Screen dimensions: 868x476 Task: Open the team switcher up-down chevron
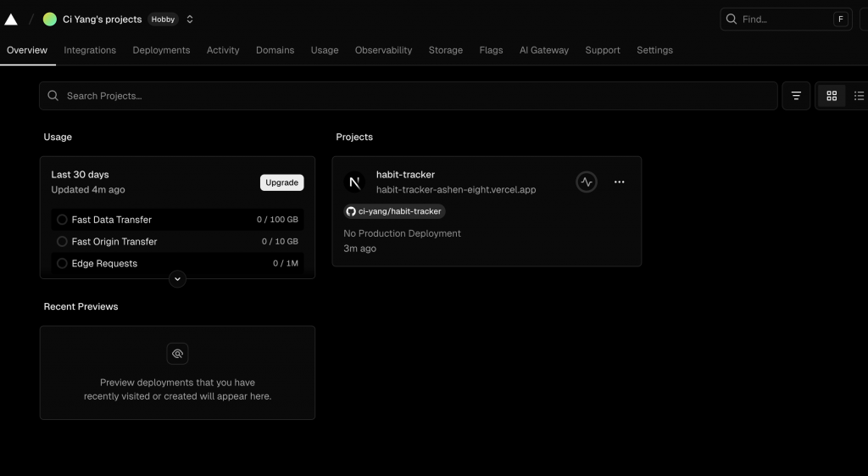(190, 20)
